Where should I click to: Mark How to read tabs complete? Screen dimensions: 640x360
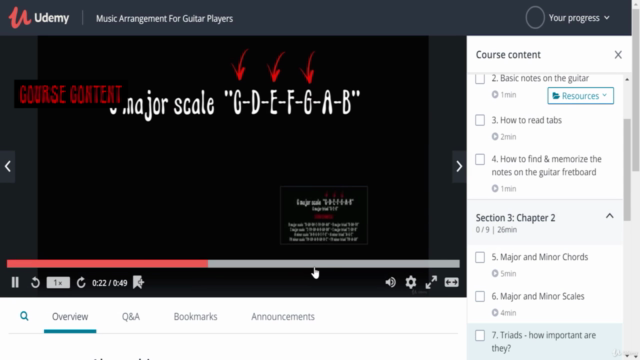(x=480, y=120)
